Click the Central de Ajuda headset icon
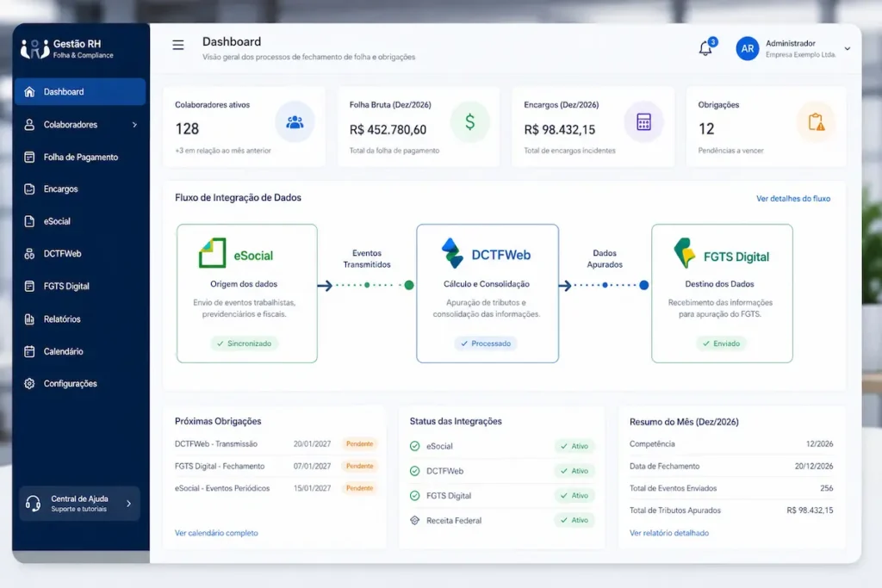882x588 pixels. [33, 503]
